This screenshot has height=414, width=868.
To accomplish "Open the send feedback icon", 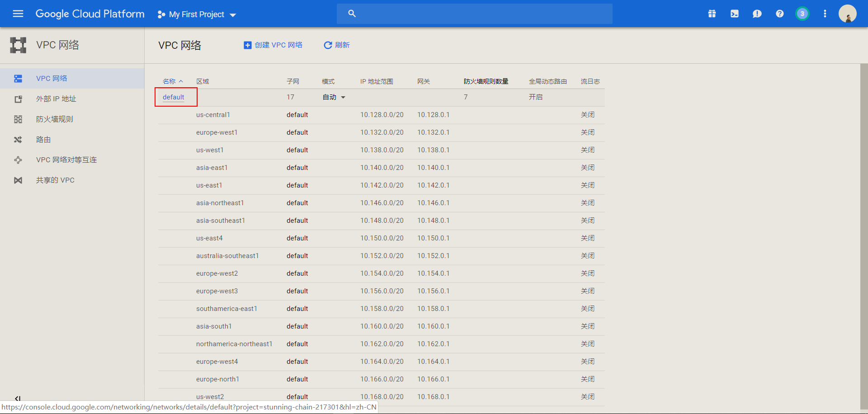I will pos(757,14).
